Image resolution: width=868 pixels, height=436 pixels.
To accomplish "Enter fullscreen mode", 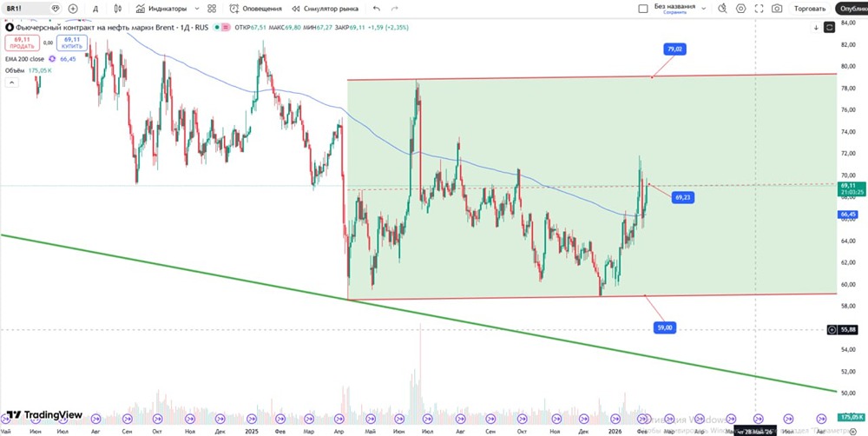I will (x=759, y=9).
